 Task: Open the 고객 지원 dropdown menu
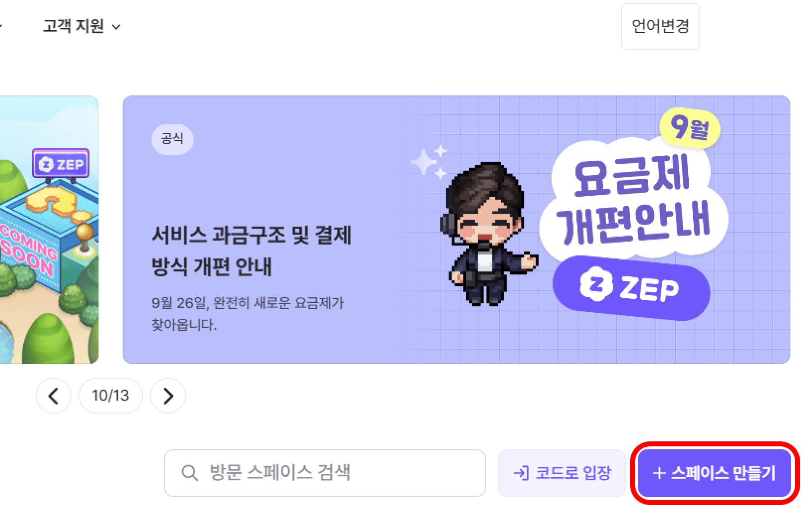(x=82, y=26)
